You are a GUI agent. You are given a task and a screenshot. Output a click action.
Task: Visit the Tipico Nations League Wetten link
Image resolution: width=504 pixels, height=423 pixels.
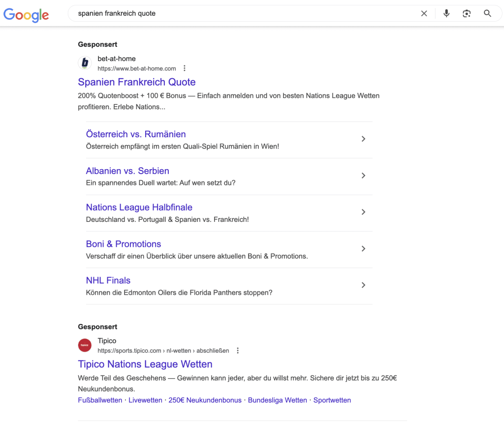click(x=145, y=364)
